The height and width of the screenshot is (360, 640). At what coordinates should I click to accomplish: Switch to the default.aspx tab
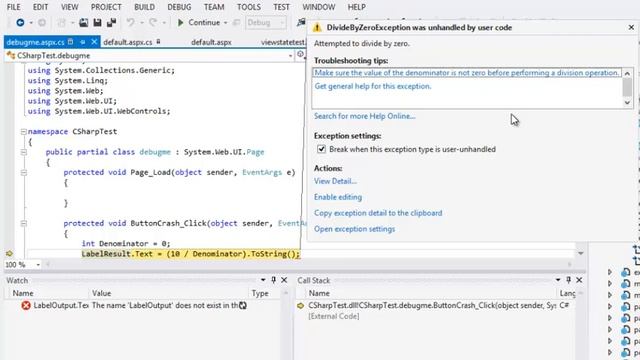coord(211,42)
